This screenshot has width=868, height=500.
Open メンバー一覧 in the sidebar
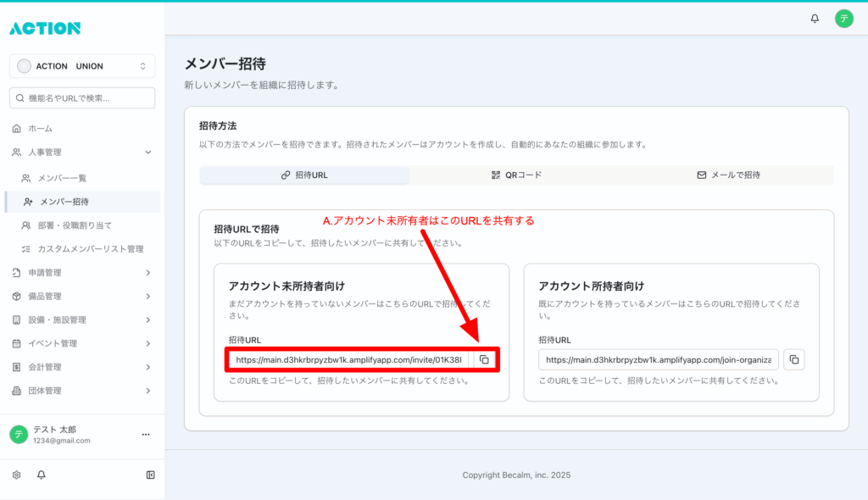click(62, 178)
